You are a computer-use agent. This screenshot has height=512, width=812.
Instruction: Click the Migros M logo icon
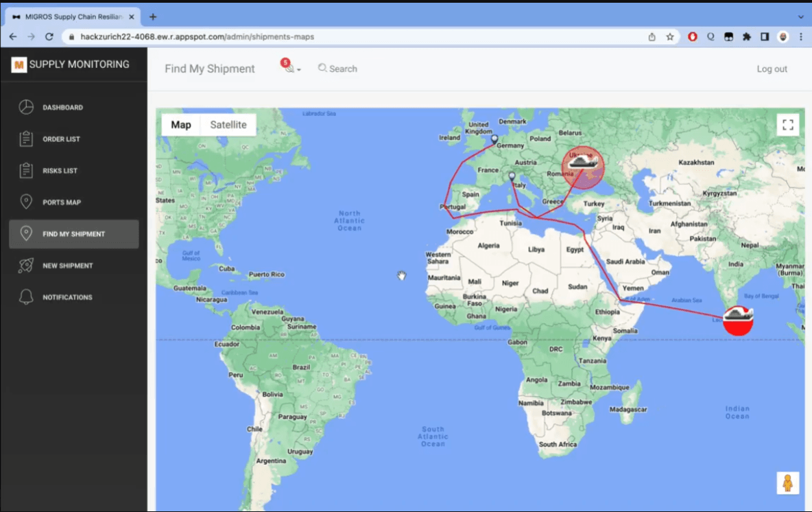[19, 65]
